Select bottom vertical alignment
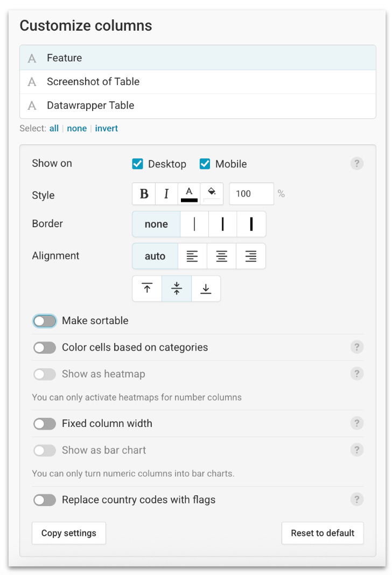Viewport: 392px width, 575px height. tap(206, 288)
